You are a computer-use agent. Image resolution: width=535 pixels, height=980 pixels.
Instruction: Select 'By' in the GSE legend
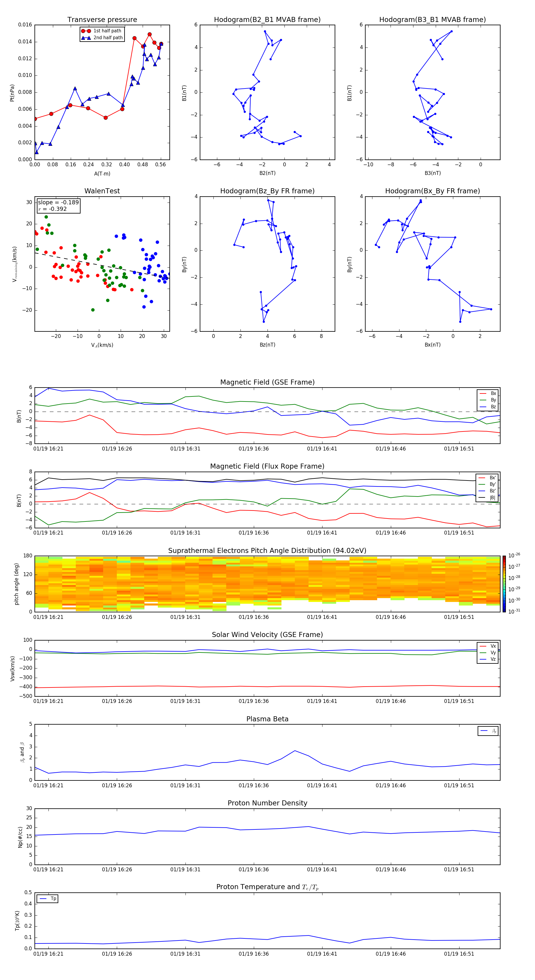click(488, 400)
